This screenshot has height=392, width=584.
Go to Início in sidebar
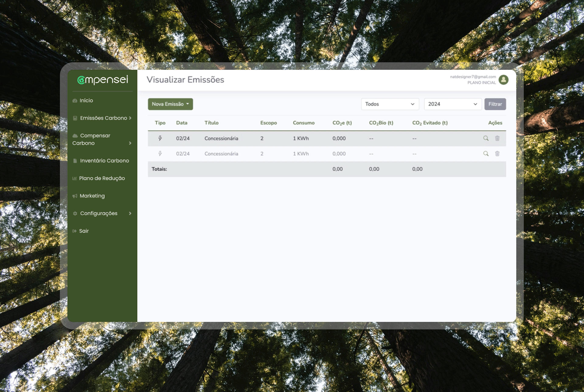coord(86,101)
